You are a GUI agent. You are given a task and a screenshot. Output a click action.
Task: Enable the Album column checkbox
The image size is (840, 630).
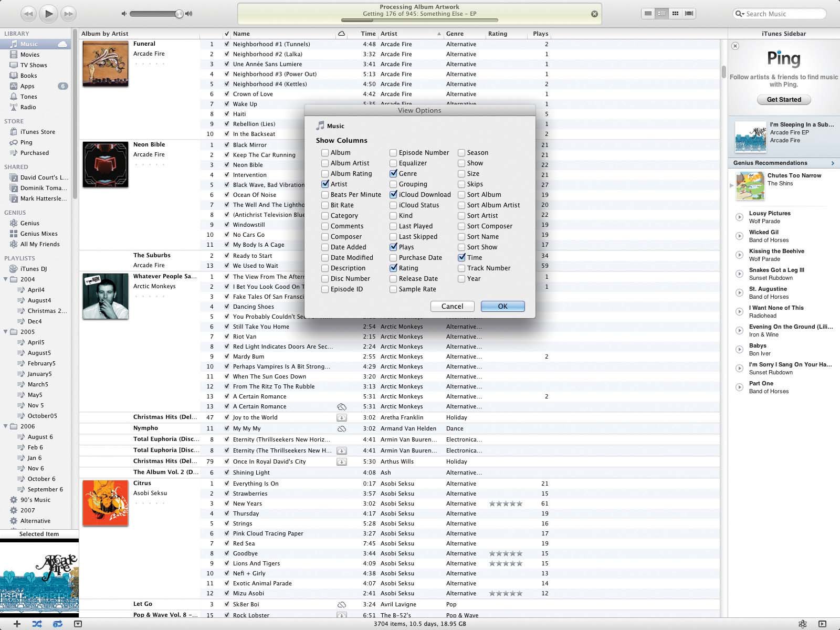coord(325,153)
